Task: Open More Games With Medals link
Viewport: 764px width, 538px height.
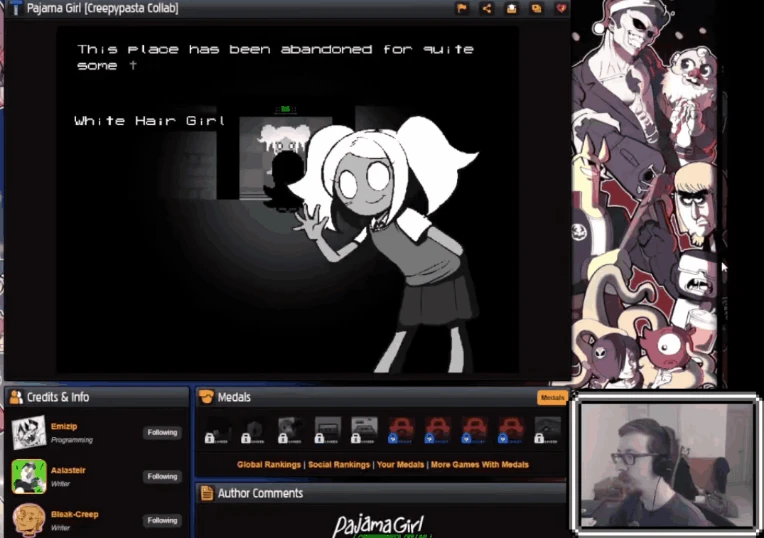Action: click(x=480, y=465)
